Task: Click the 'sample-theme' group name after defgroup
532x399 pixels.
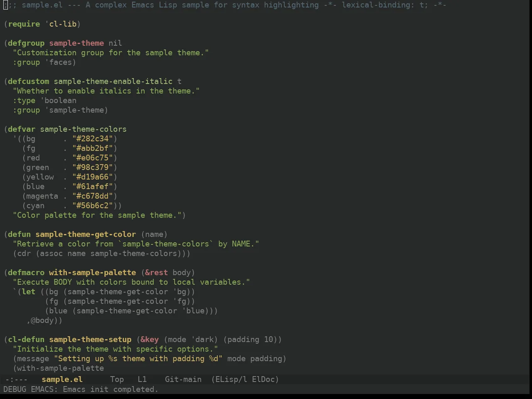Action: (76, 43)
